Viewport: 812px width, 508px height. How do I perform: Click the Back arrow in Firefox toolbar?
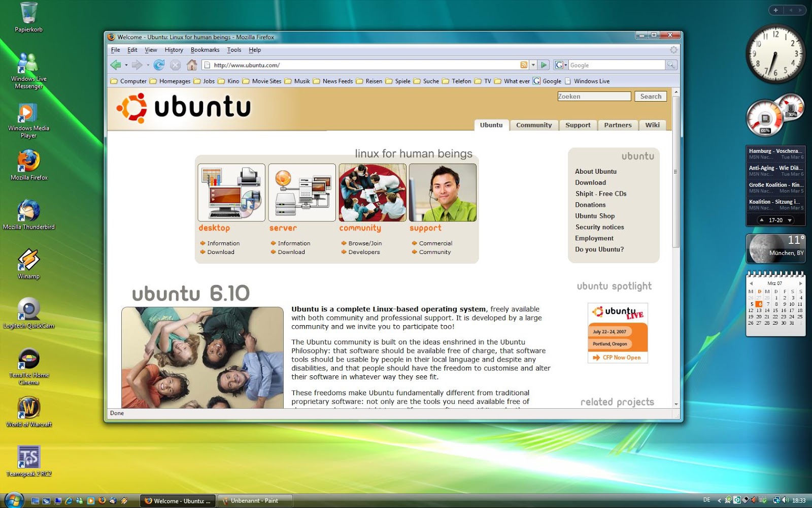[x=116, y=65]
